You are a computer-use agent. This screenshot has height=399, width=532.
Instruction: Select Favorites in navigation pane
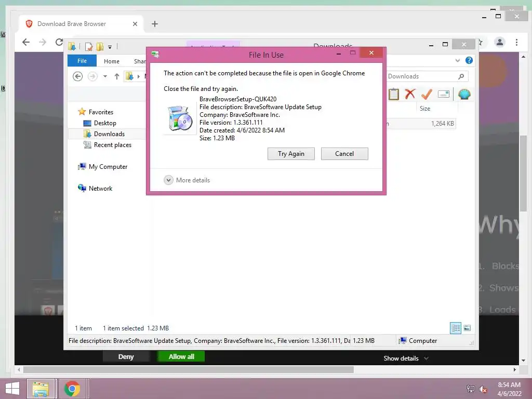click(x=96, y=112)
